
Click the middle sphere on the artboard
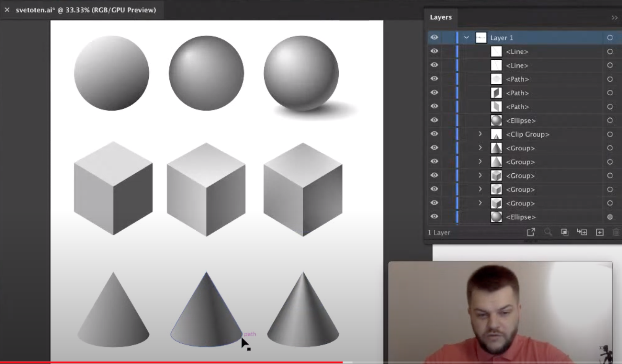pyautogui.click(x=206, y=73)
